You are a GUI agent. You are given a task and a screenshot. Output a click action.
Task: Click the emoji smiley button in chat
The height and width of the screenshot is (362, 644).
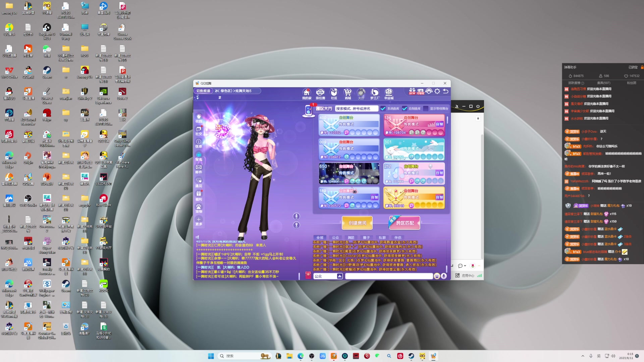437,276
